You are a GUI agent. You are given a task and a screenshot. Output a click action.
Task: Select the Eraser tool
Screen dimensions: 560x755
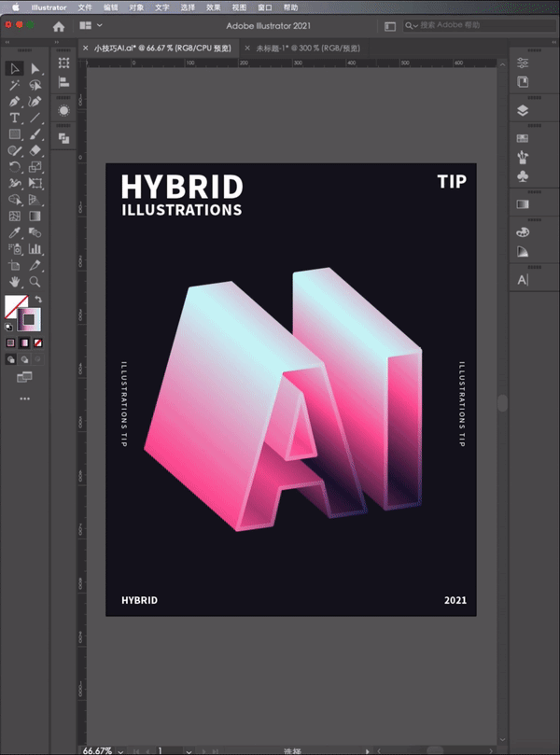point(35,150)
